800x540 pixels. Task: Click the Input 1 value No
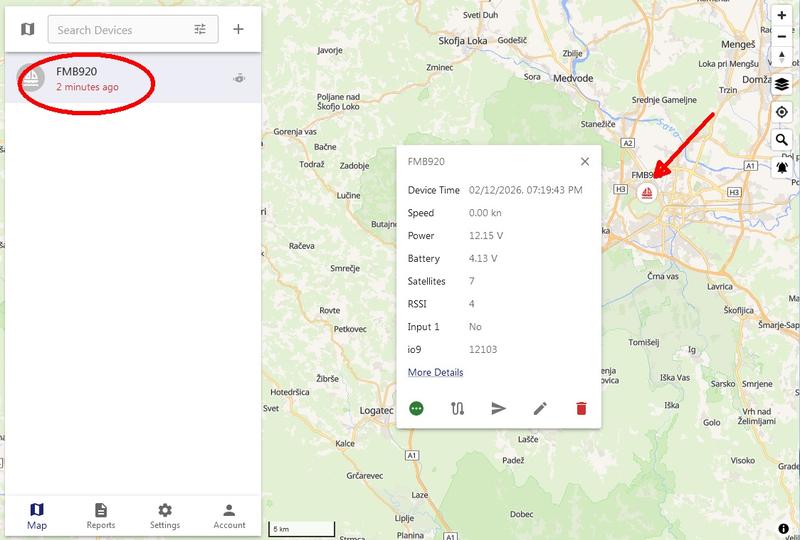(475, 327)
